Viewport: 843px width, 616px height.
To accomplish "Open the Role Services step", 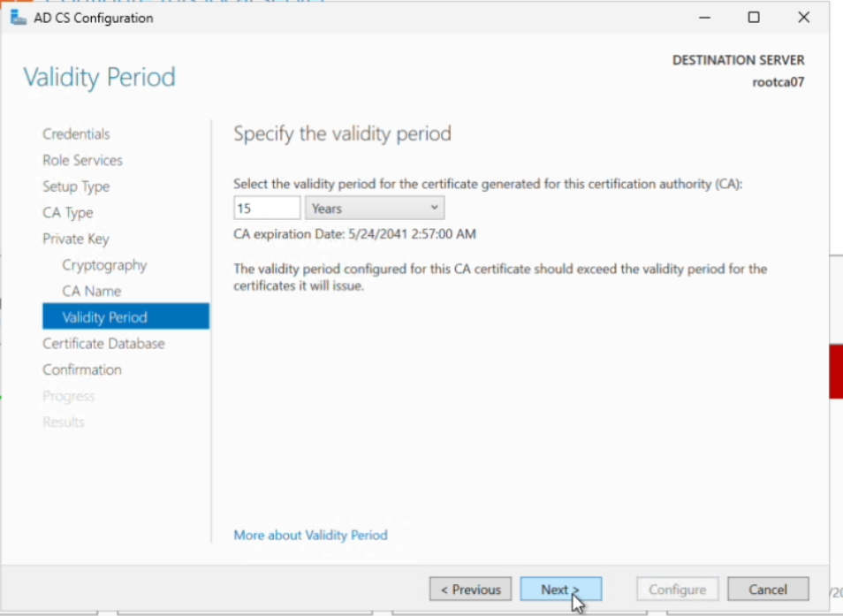I will pos(82,160).
